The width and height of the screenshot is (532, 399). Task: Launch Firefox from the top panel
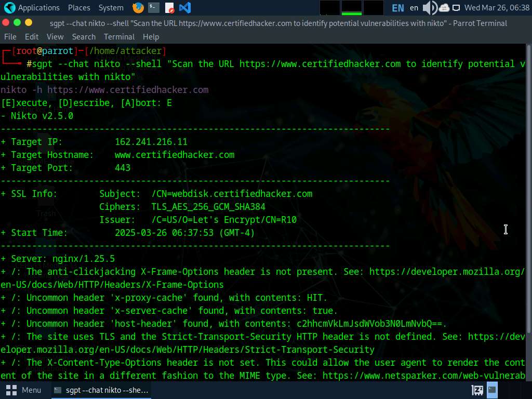click(x=138, y=8)
